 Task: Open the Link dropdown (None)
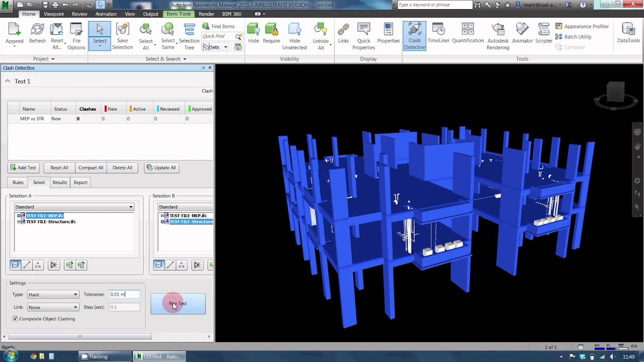coord(52,307)
